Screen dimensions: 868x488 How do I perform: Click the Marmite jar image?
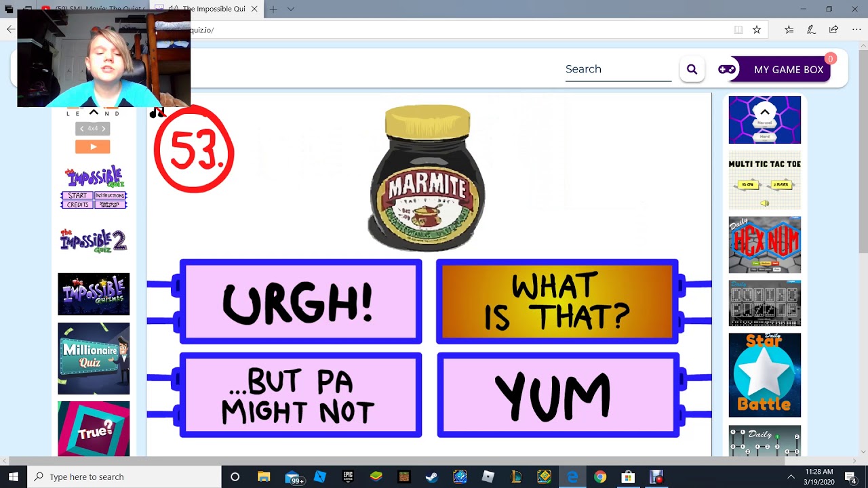pyautogui.click(x=427, y=178)
